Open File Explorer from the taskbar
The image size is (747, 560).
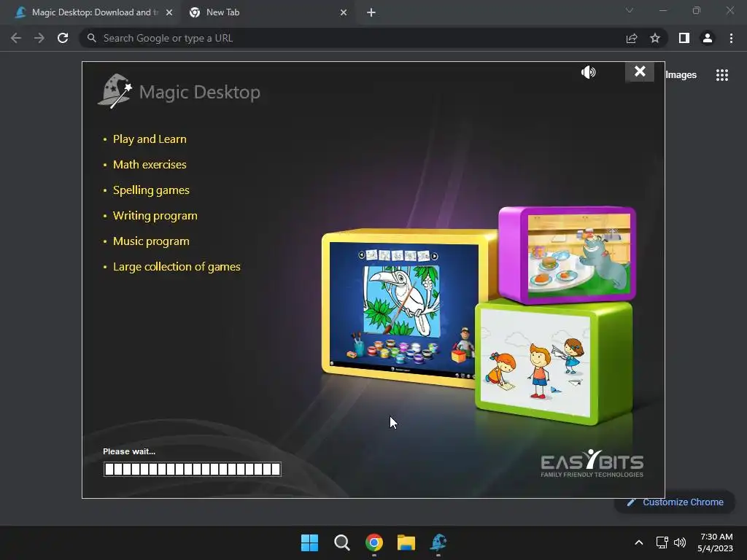pos(406,542)
